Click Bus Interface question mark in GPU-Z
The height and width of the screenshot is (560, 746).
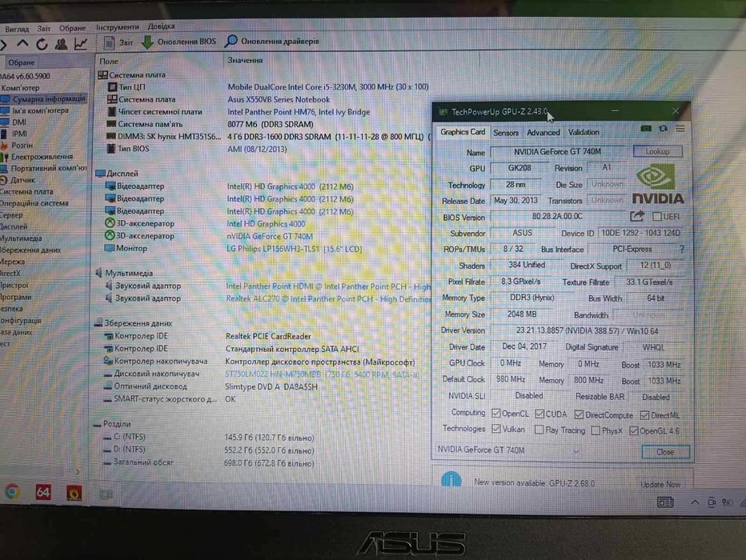pos(681,249)
